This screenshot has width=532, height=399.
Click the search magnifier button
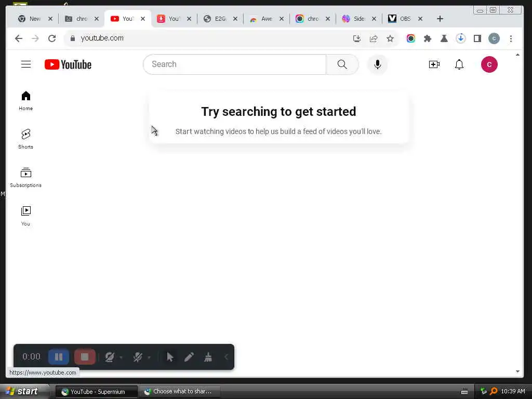coord(342,64)
